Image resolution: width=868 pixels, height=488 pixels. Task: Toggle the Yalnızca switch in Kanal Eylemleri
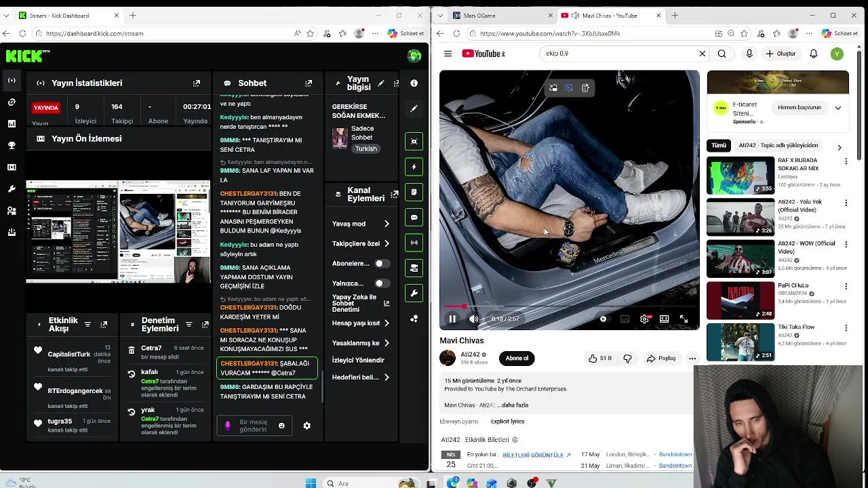coord(382,283)
